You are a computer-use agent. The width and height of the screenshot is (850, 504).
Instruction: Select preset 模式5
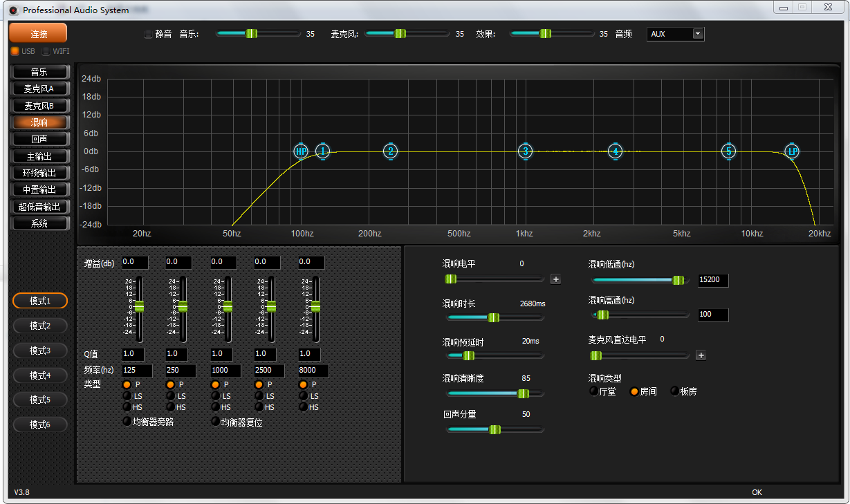[x=40, y=400]
